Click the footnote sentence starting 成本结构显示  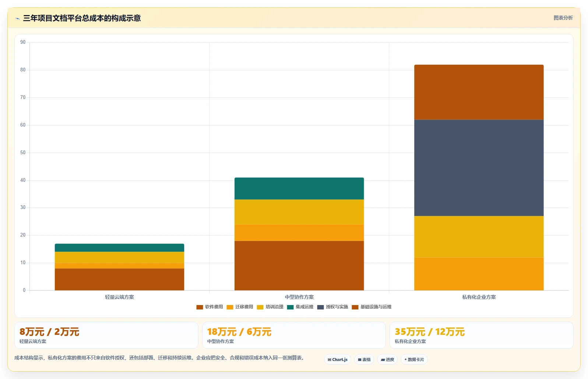(x=160, y=358)
